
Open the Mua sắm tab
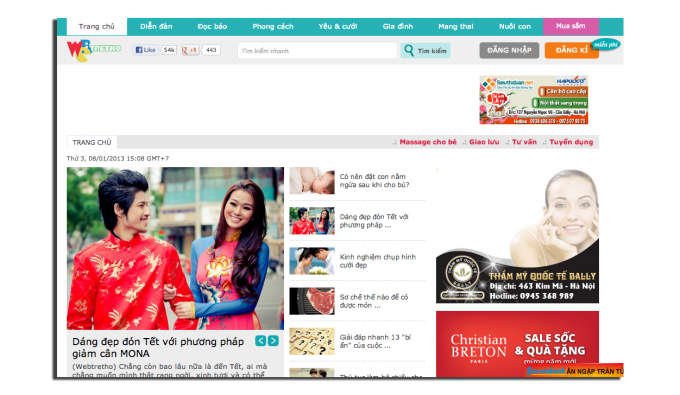571,26
